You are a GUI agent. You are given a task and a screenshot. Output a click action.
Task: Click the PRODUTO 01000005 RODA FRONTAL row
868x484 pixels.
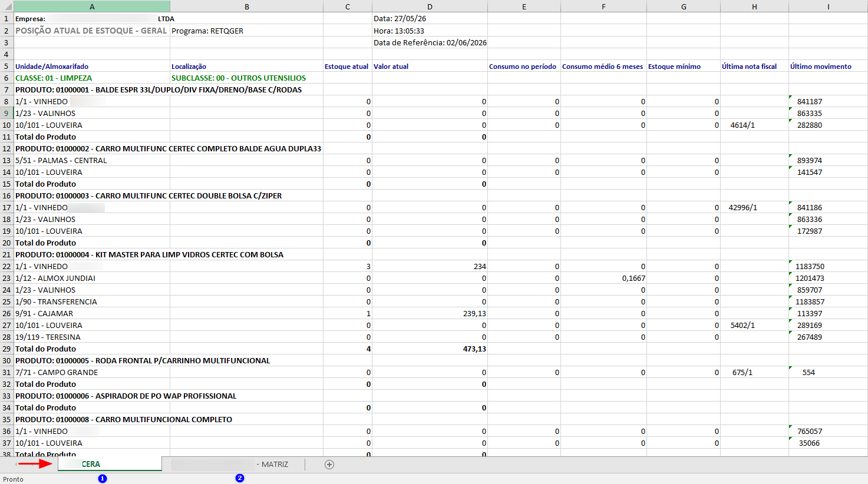[143, 360]
